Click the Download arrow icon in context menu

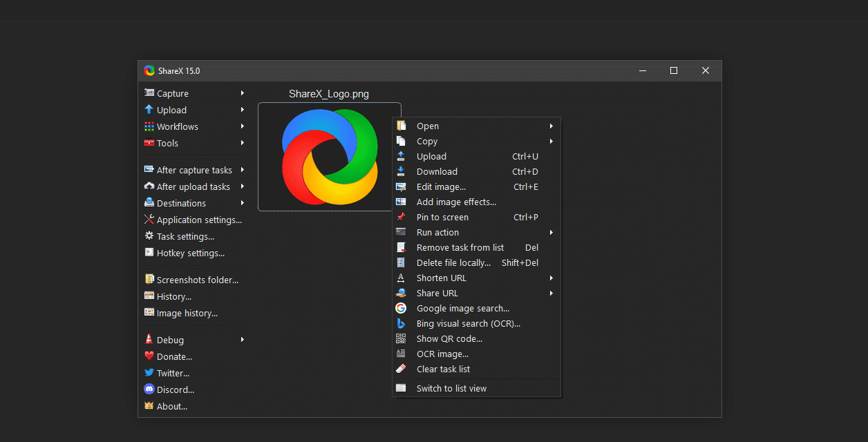tap(401, 171)
